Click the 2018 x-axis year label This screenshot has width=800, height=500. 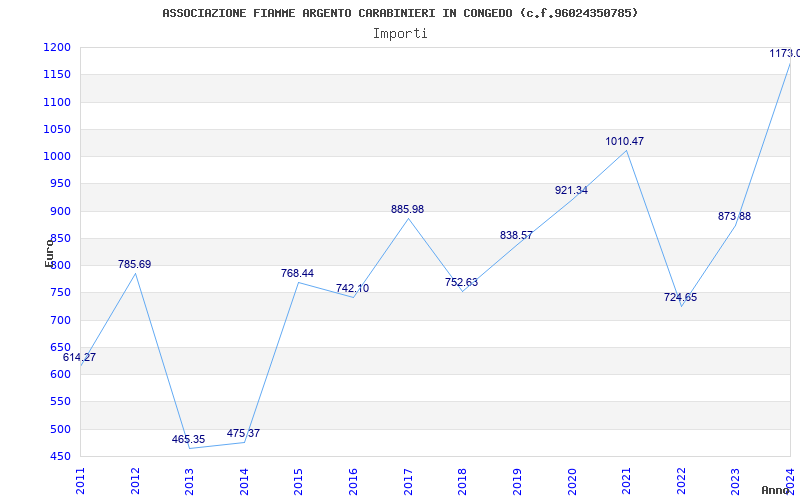(x=463, y=481)
